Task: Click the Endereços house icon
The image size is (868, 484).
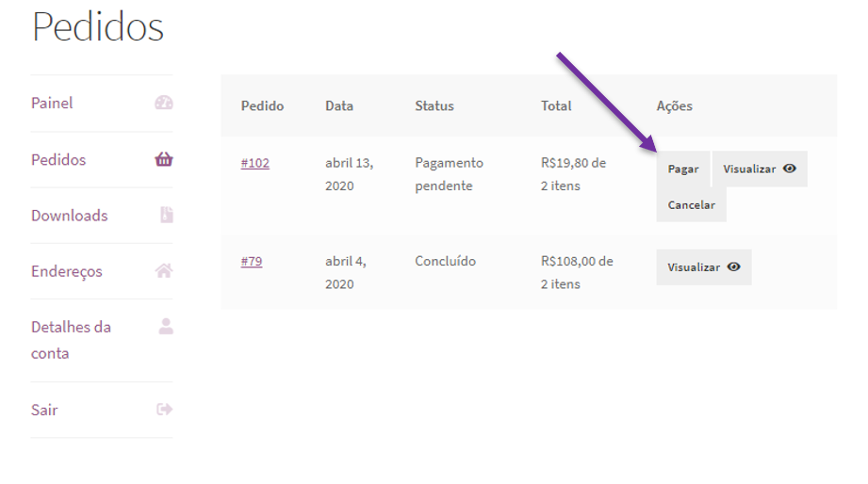Action: [164, 270]
